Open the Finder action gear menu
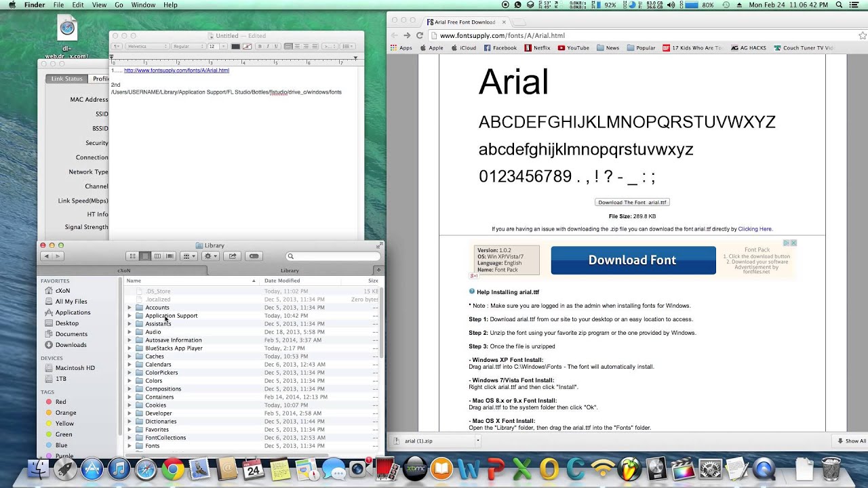 211,256
